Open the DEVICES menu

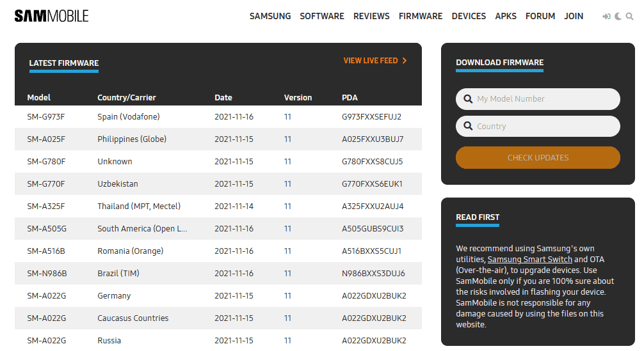[x=469, y=16]
